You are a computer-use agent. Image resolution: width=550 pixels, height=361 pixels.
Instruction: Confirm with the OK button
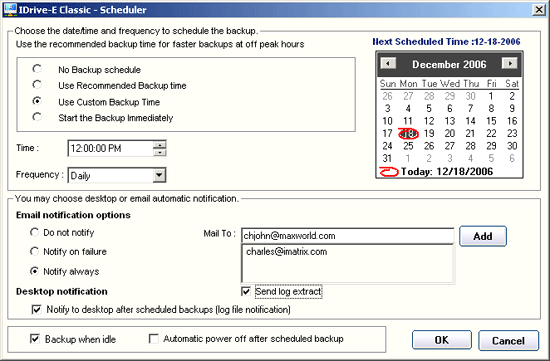[x=442, y=340]
